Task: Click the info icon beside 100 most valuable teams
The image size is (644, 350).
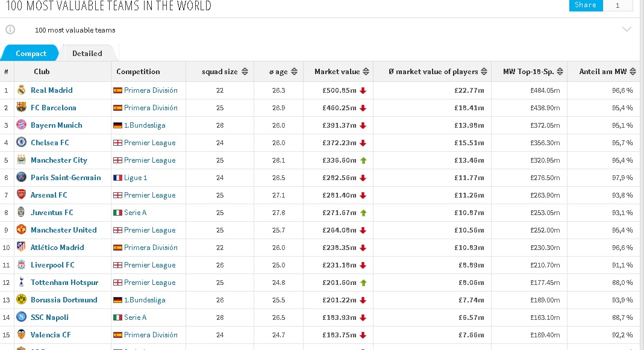Action: point(10,30)
